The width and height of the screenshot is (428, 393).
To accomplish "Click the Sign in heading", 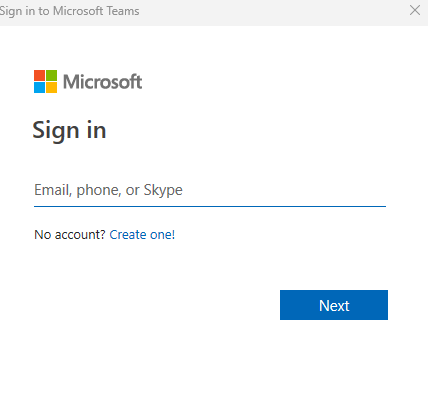I will pos(69,130).
